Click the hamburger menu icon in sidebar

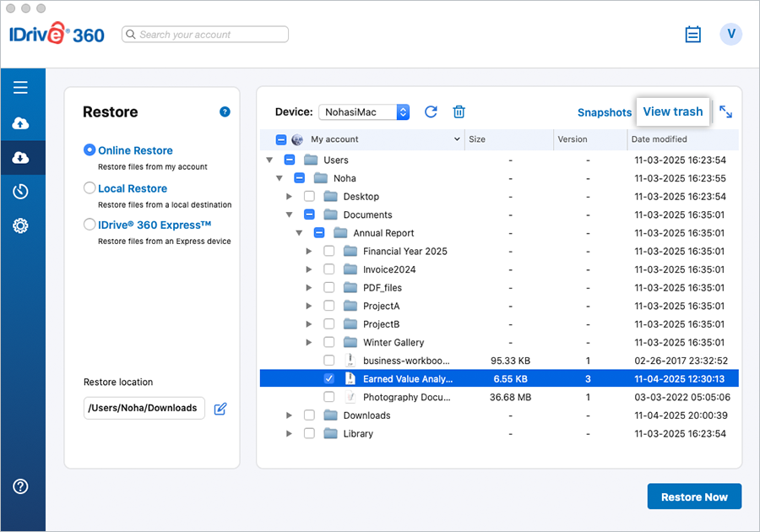21,88
